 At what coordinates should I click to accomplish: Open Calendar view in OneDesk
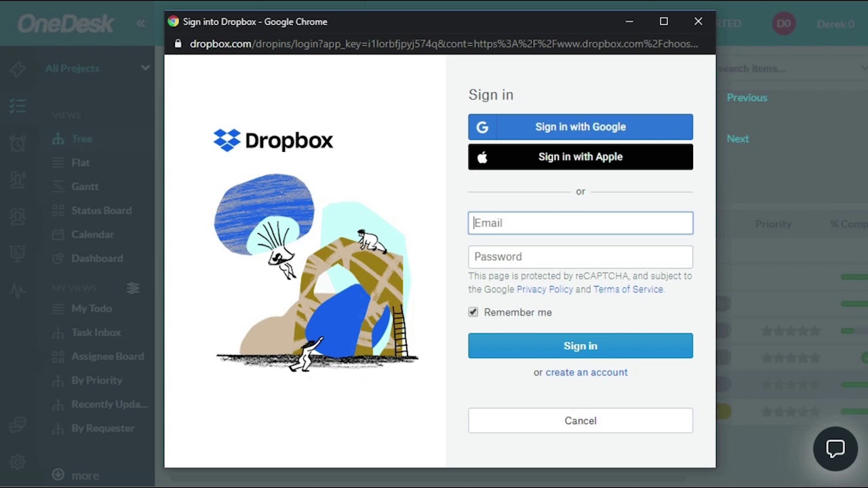click(x=93, y=235)
